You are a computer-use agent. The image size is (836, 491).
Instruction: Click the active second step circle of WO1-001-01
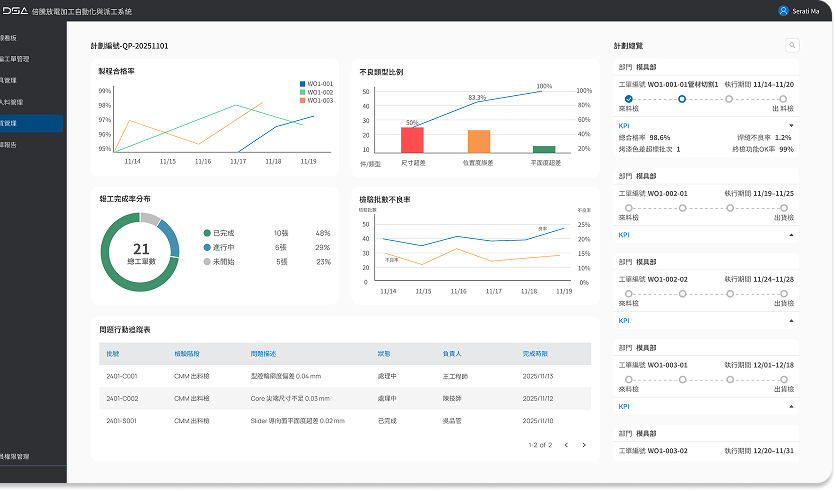pyautogui.click(x=682, y=98)
